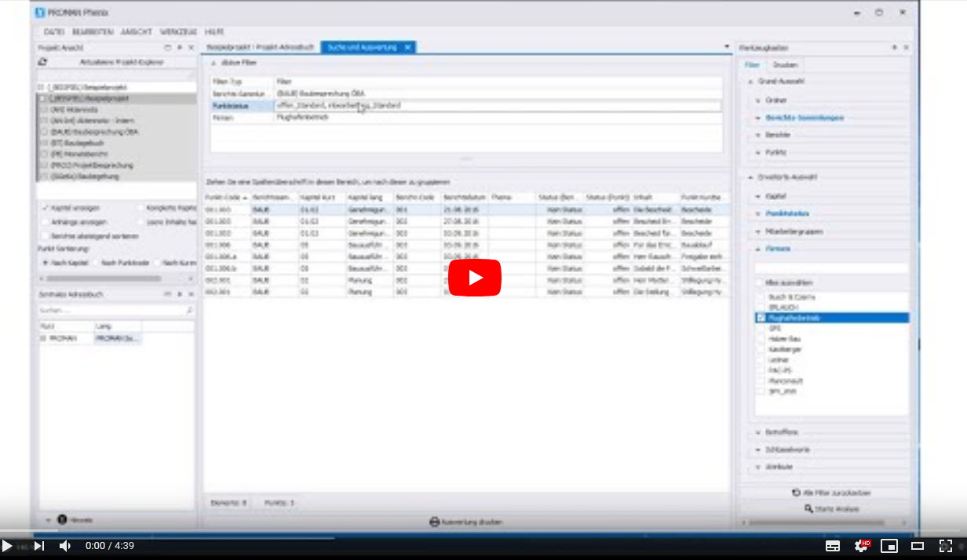
Task: Expand the Betroffene filter section
Action: [758, 432]
